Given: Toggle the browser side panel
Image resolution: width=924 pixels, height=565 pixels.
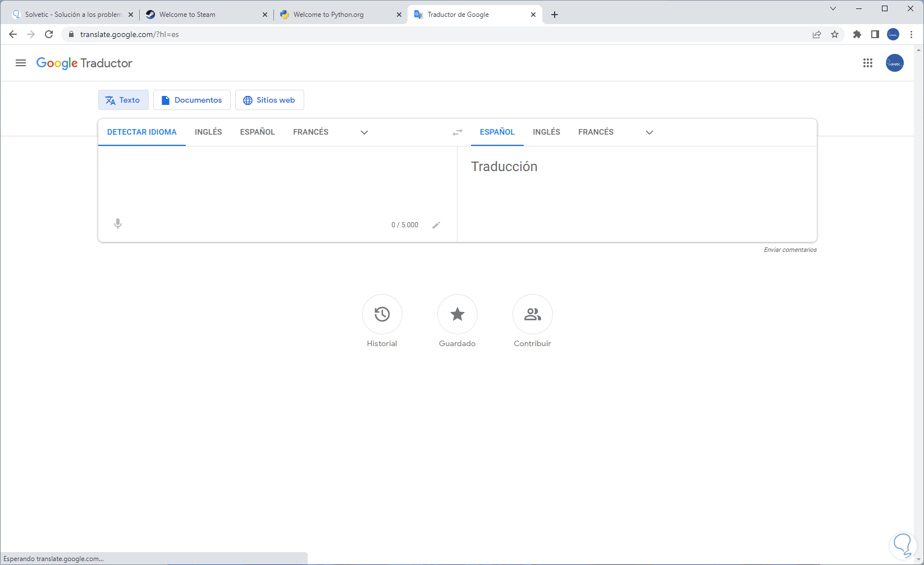Looking at the screenshot, I should [x=875, y=34].
